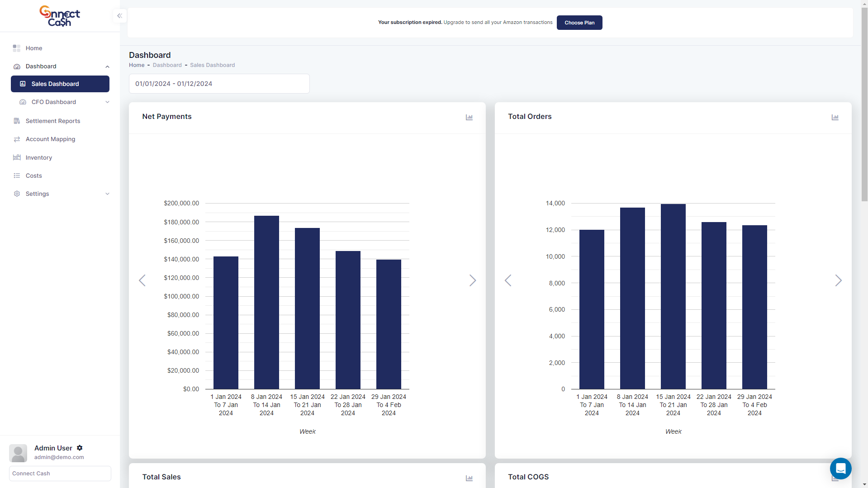868x488 pixels.
Task: Expand the CFO Dashboard submenu
Action: tap(107, 102)
